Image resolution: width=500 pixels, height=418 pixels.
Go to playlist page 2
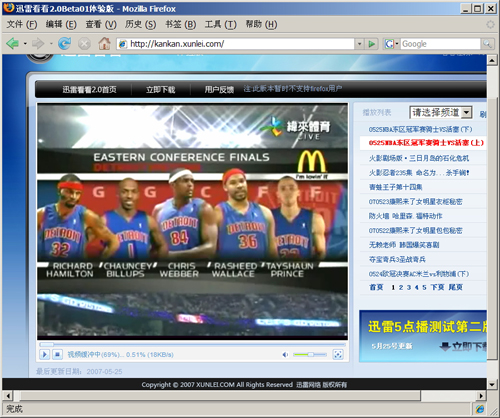(401, 287)
